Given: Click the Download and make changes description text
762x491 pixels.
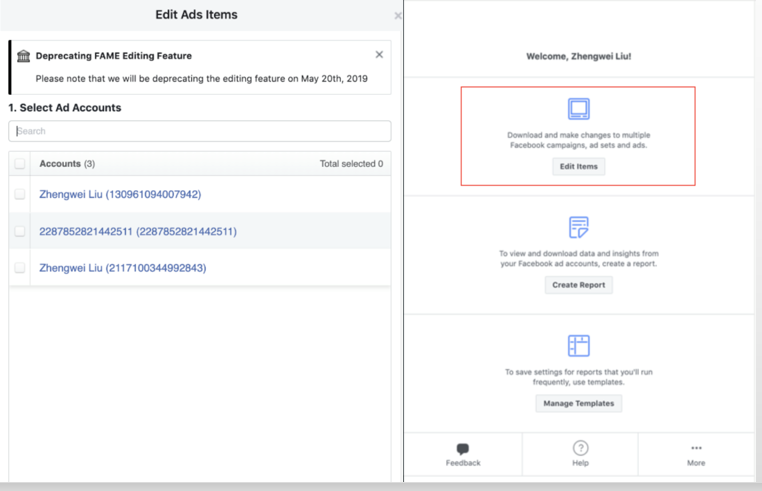Looking at the screenshot, I should [x=578, y=140].
